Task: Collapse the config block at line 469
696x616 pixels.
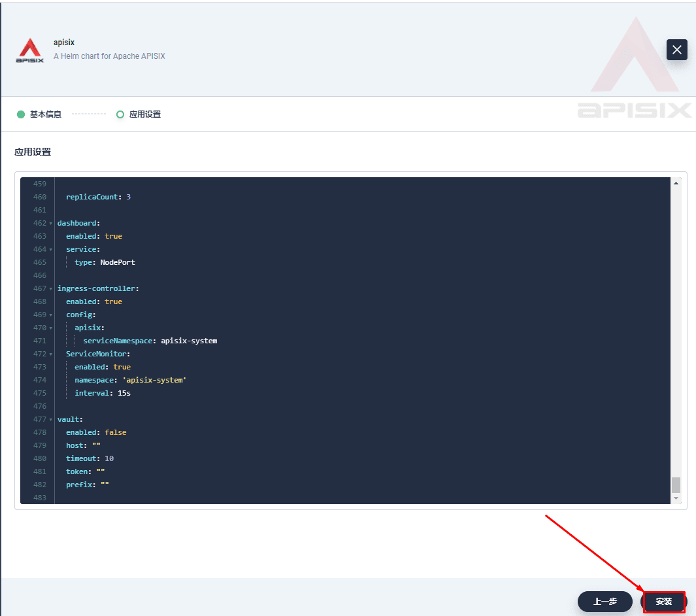Action: tap(50, 315)
